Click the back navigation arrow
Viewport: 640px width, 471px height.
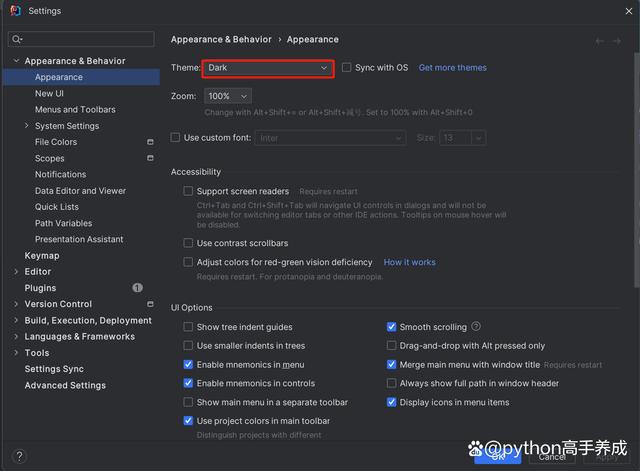point(600,41)
